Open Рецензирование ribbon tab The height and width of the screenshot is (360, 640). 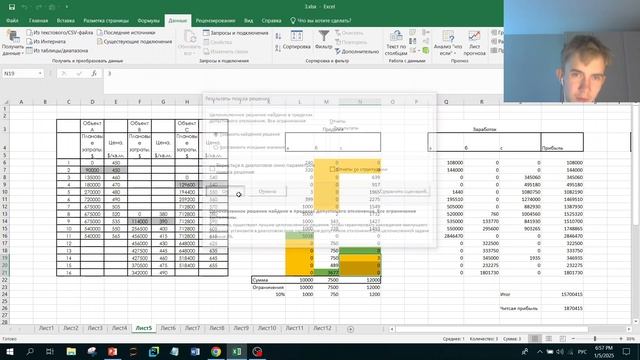(215, 20)
